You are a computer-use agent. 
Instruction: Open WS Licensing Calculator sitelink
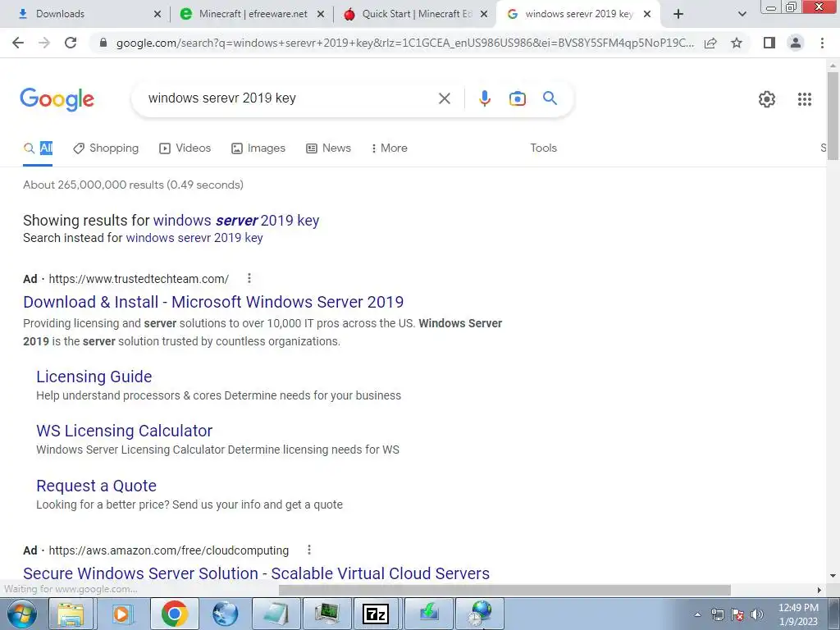pyautogui.click(x=125, y=431)
